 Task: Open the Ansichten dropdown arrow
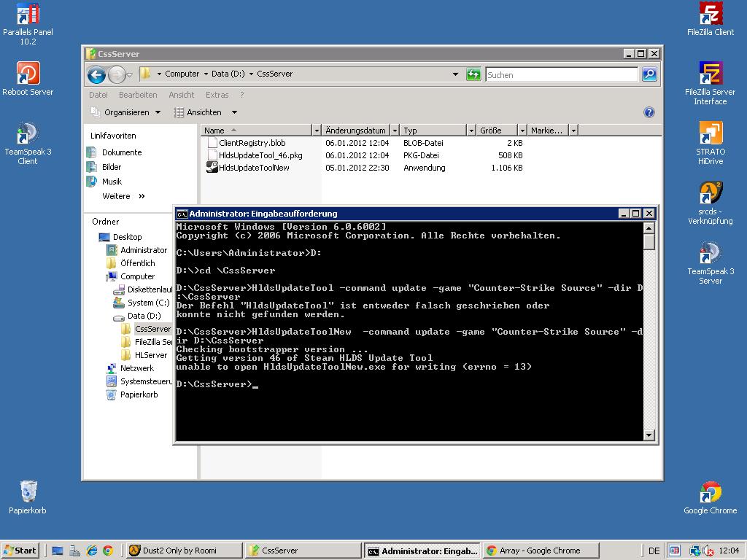point(234,112)
